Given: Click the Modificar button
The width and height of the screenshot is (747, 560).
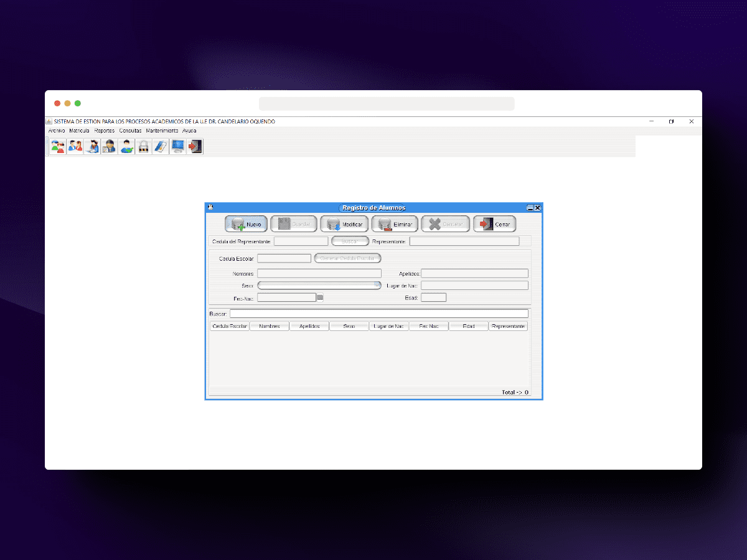Looking at the screenshot, I should [x=344, y=224].
